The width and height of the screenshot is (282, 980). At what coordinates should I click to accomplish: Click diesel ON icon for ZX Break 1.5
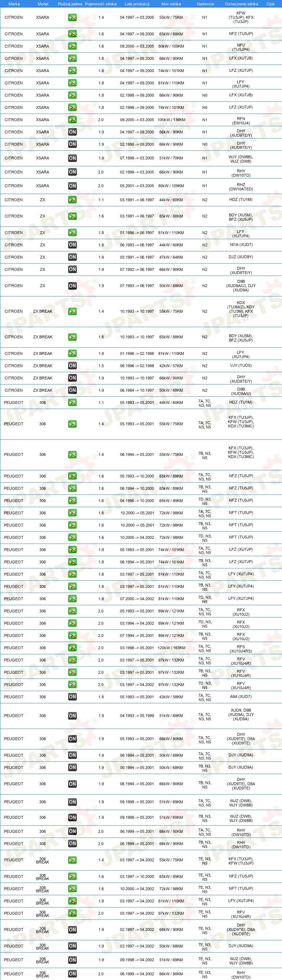[x=72, y=366]
